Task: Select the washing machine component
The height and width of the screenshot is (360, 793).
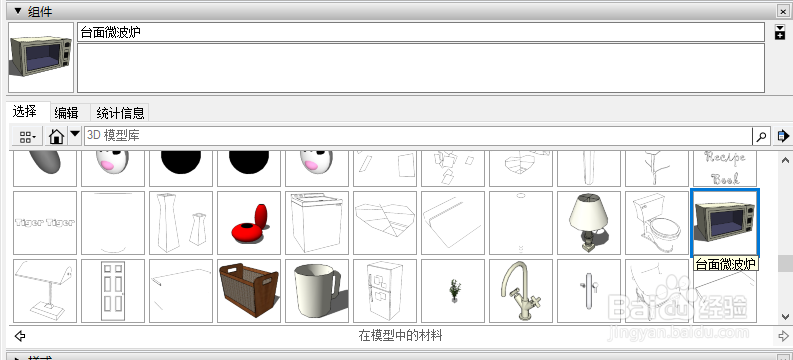Action: tap(317, 222)
